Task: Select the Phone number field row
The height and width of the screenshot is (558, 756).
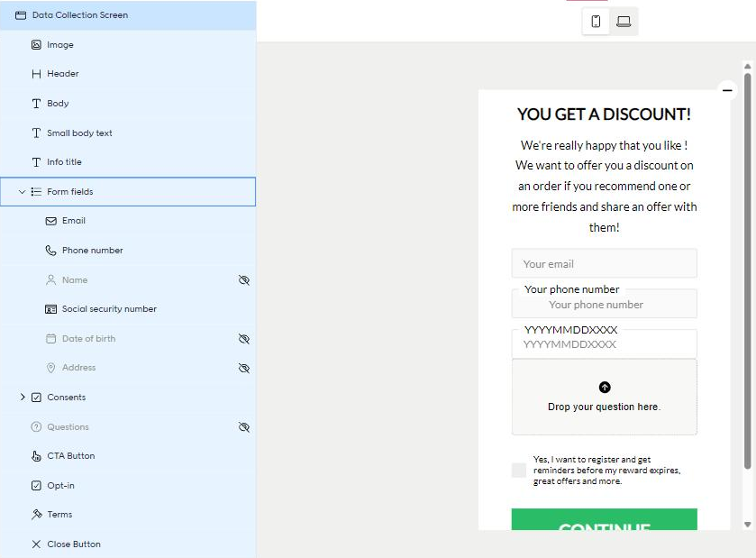Action: pyautogui.click(x=128, y=251)
